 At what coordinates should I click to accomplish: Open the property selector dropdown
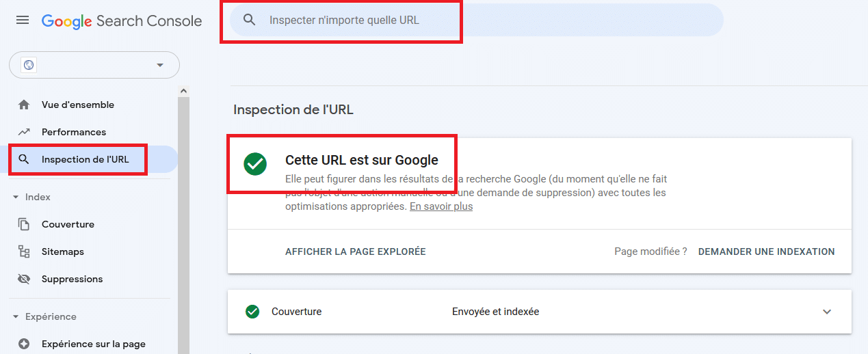click(160, 65)
